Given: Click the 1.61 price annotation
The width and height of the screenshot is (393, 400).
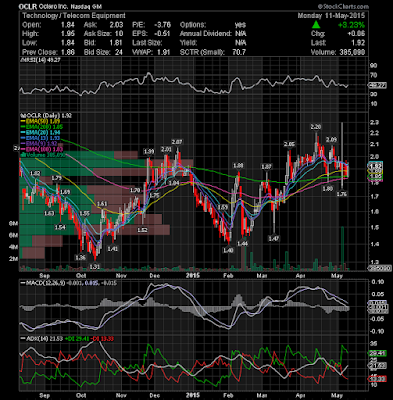Looking at the screenshot, I should pos(102,204).
